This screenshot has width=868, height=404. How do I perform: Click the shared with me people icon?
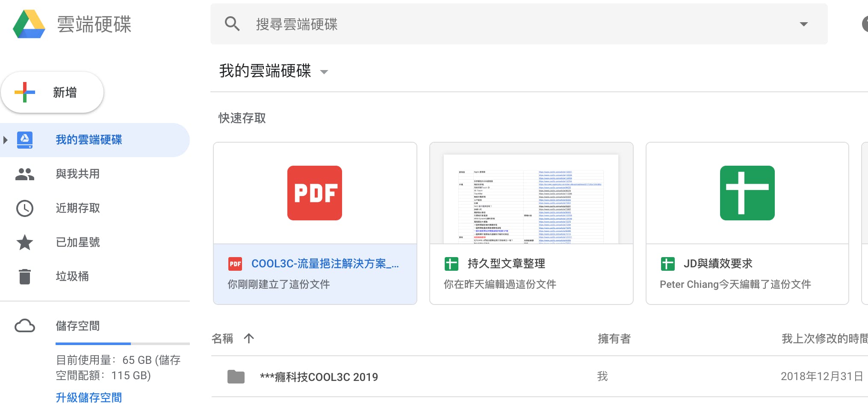pyautogui.click(x=25, y=174)
